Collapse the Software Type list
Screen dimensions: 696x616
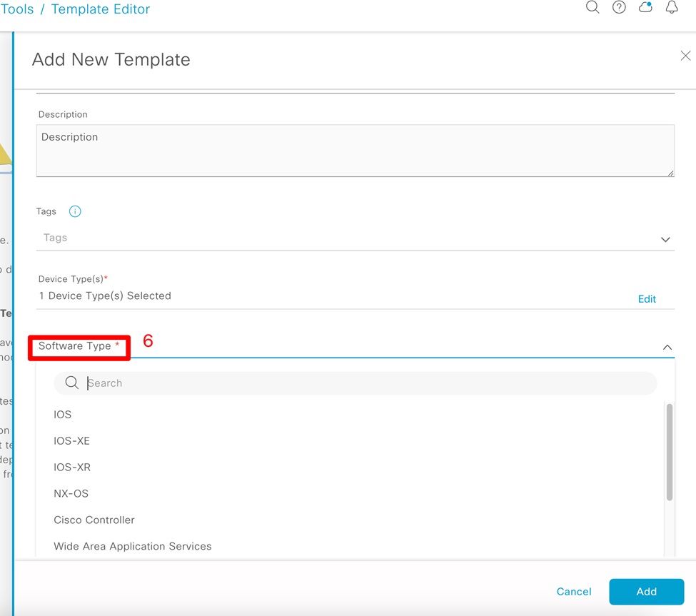(667, 348)
